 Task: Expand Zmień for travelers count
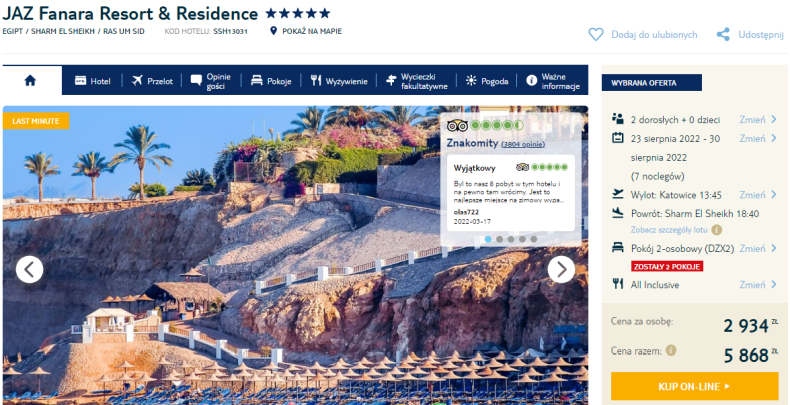(758, 119)
